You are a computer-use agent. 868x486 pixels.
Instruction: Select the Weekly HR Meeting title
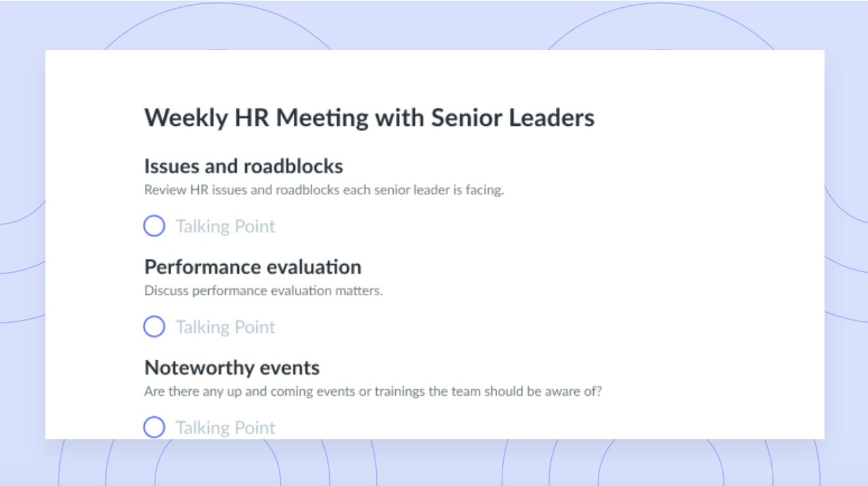tap(369, 118)
